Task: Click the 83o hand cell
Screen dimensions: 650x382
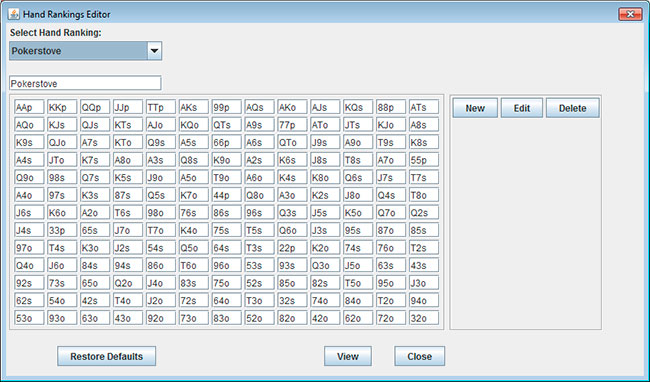Action: [x=226, y=318]
